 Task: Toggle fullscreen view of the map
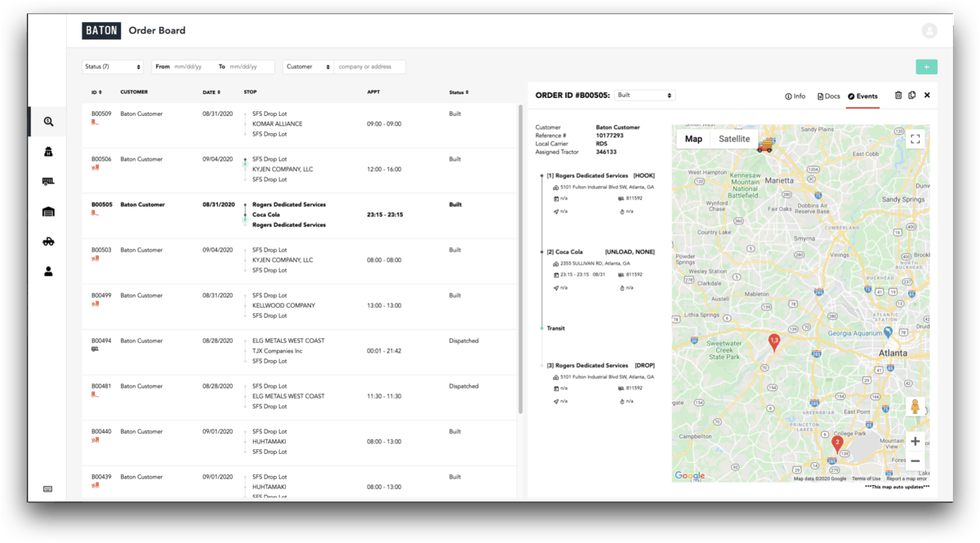point(915,139)
